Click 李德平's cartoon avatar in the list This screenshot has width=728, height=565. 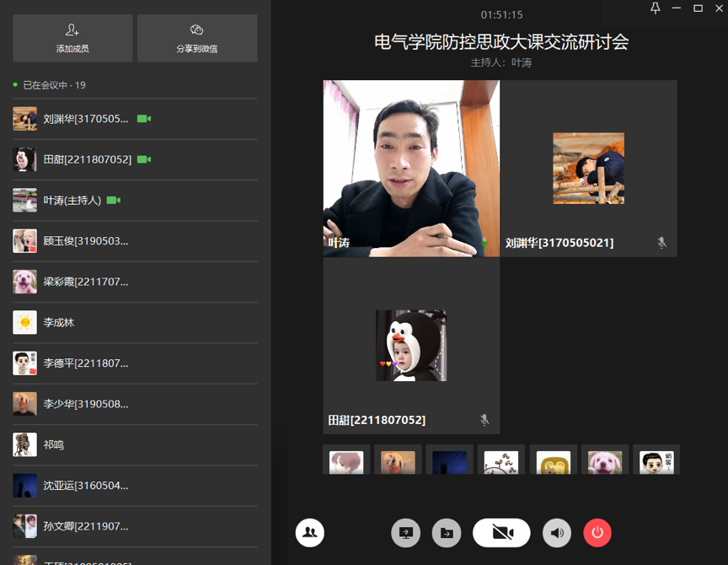click(x=24, y=363)
